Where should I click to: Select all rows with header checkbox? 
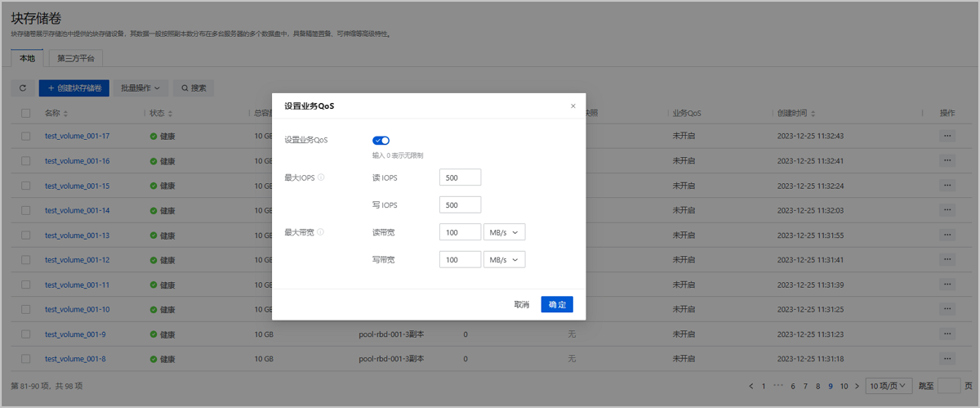point(26,113)
